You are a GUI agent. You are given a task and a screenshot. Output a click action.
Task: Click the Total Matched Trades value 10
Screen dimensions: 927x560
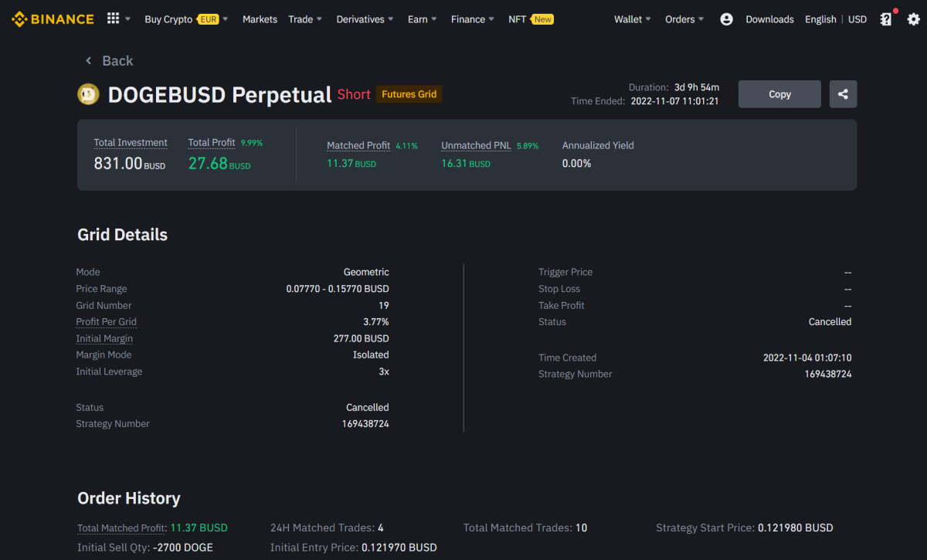581,528
